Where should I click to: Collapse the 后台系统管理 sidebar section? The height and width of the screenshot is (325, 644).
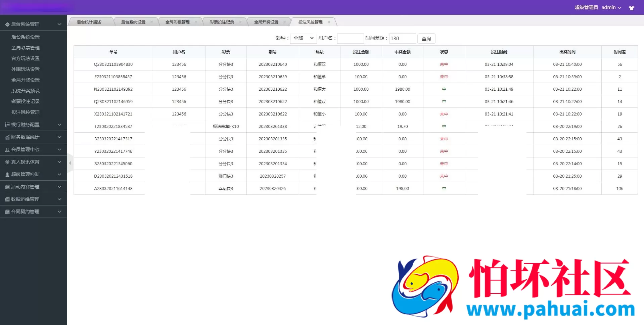(x=59, y=24)
